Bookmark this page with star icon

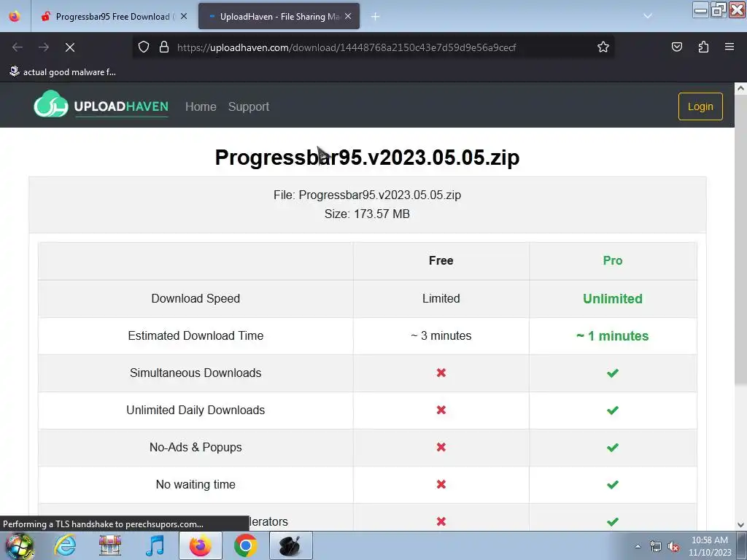click(603, 47)
